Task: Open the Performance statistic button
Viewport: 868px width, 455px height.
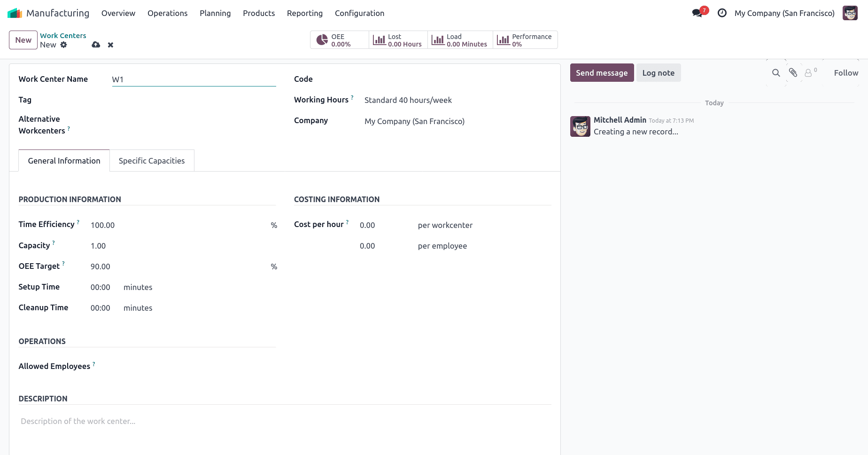Action: pyautogui.click(x=525, y=40)
